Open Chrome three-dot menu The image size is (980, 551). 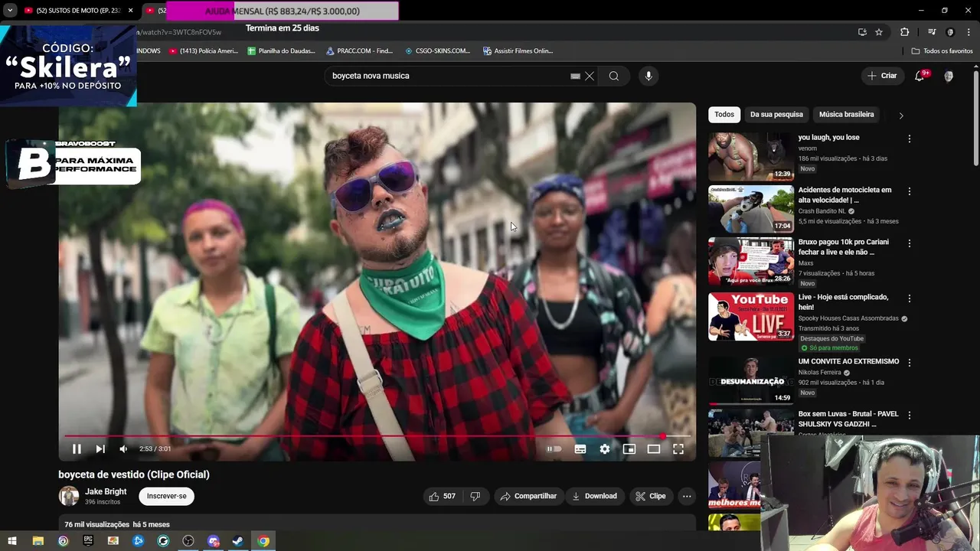(x=969, y=32)
